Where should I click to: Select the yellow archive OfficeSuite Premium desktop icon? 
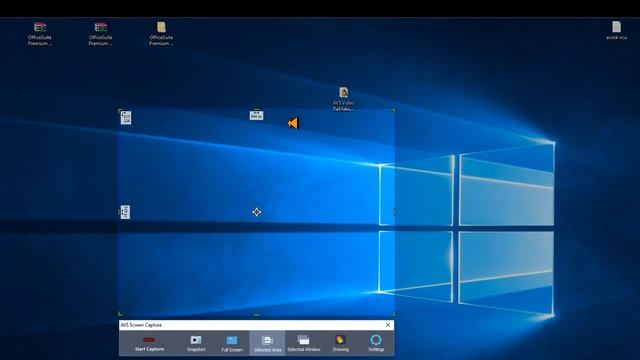tap(161, 33)
